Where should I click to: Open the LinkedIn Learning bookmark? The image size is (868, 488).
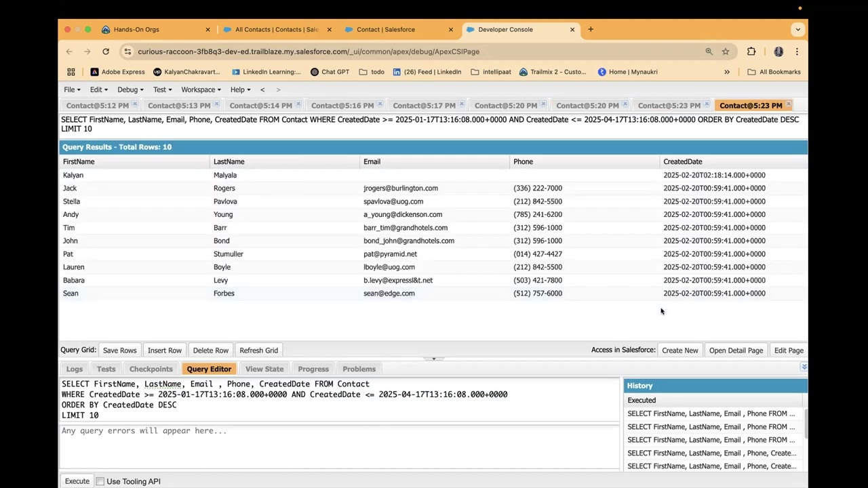click(266, 72)
